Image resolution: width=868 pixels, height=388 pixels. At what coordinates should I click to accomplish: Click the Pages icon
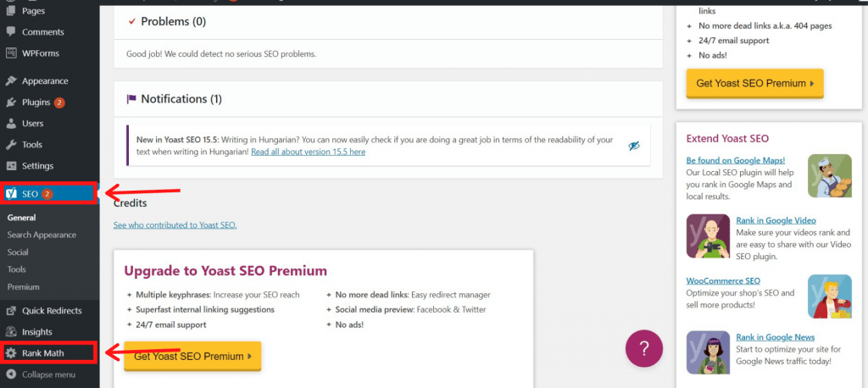(x=10, y=10)
